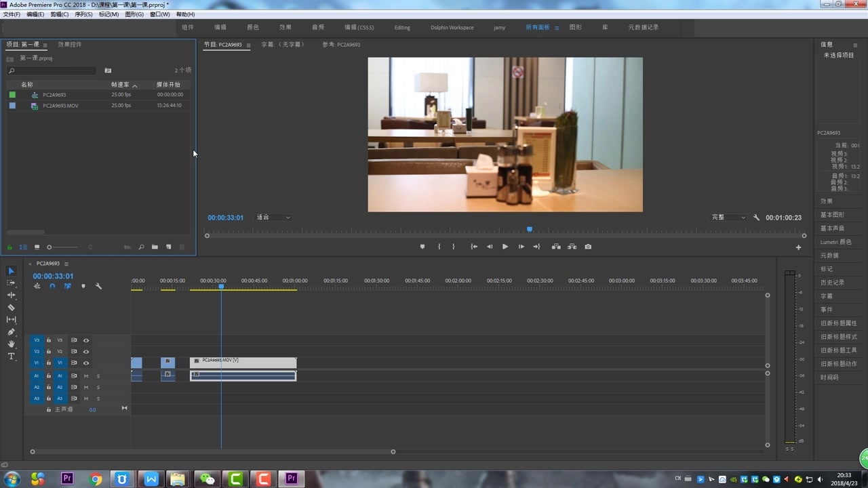
Task: Step forward one frame
Action: 521,247
